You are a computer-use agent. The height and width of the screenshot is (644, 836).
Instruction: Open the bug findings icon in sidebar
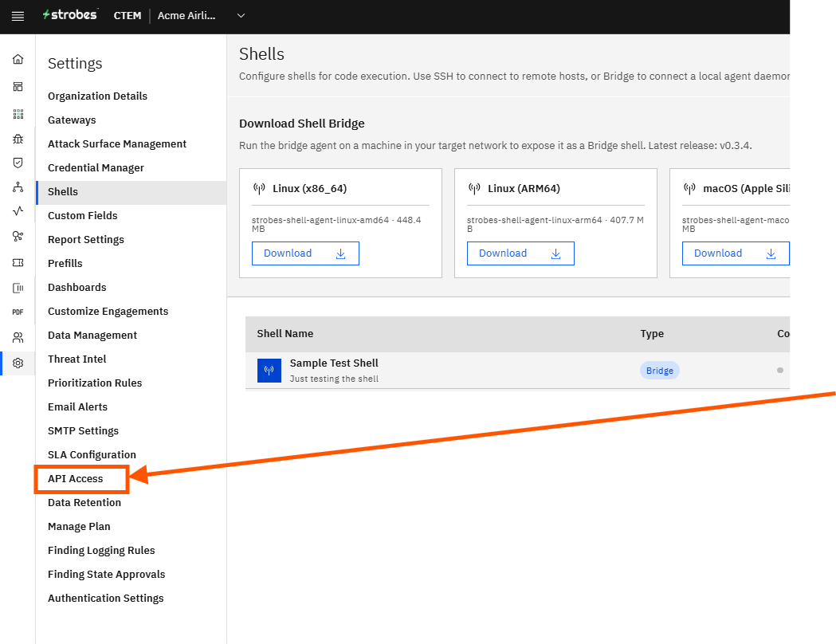[x=18, y=139]
